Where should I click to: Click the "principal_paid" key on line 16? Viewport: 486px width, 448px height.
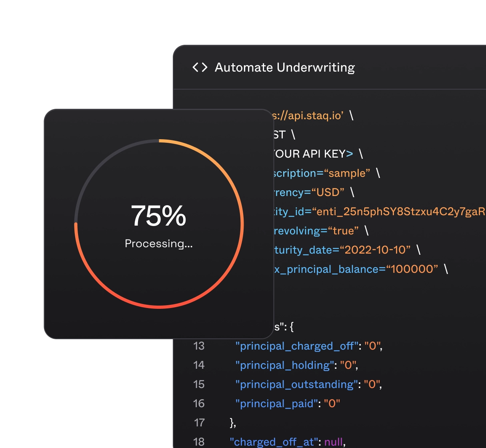pos(278,404)
